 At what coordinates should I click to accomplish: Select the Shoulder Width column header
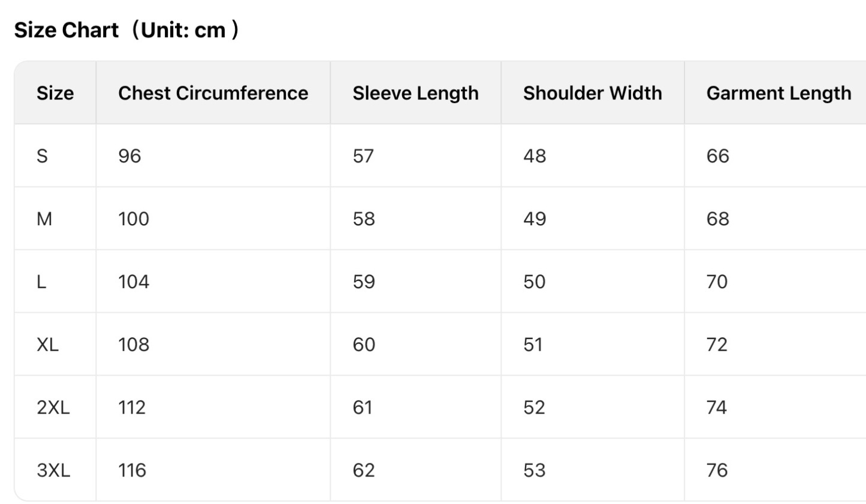click(592, 93)
